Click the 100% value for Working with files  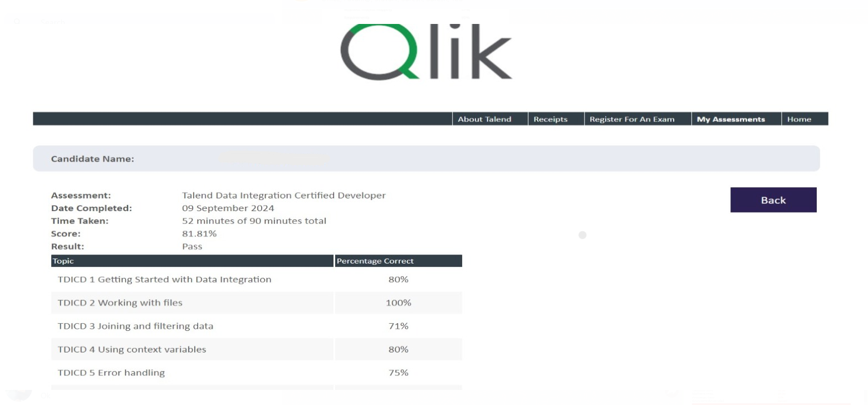[x=398, y=303]
